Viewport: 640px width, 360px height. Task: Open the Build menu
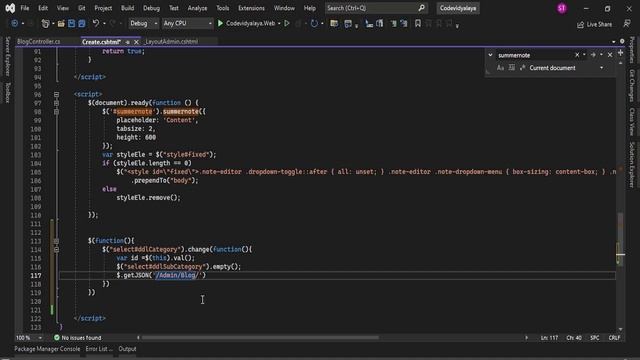pos(127,8)
